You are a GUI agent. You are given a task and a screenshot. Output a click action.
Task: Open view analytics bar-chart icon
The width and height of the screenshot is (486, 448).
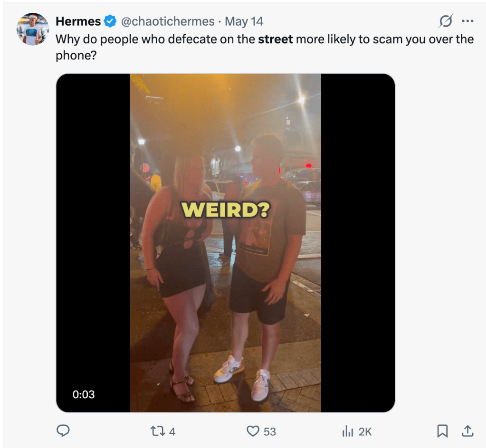click(x=347, y=431)
